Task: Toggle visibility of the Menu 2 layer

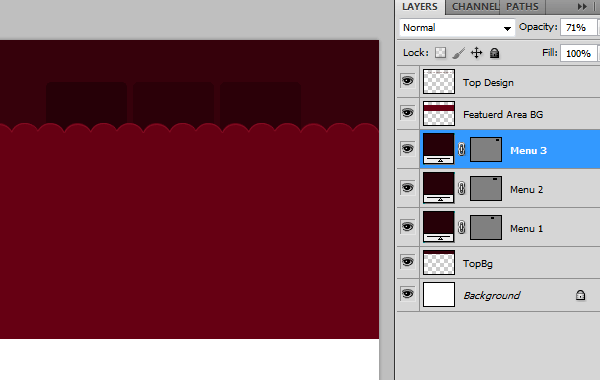Action: click(408, 188)
